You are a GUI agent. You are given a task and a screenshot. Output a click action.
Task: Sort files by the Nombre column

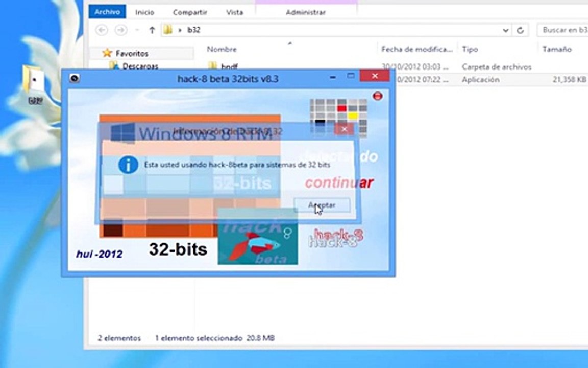tap(222, 49)
